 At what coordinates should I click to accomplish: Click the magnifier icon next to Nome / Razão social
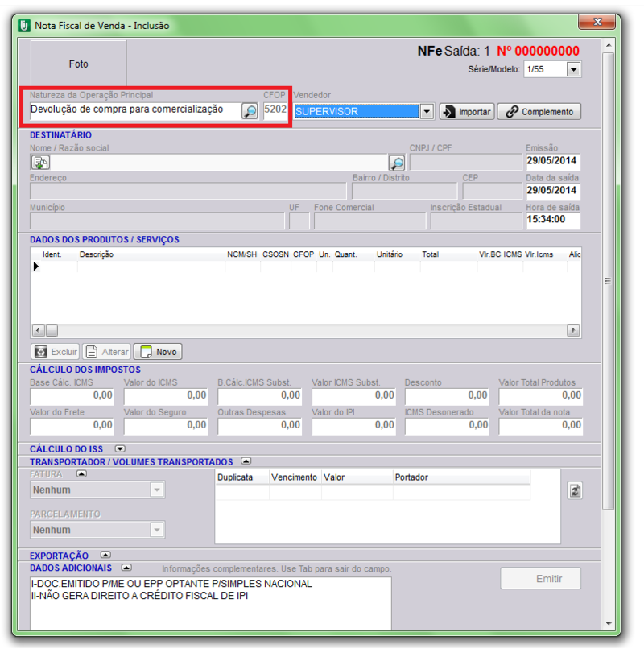coord(396,163)
